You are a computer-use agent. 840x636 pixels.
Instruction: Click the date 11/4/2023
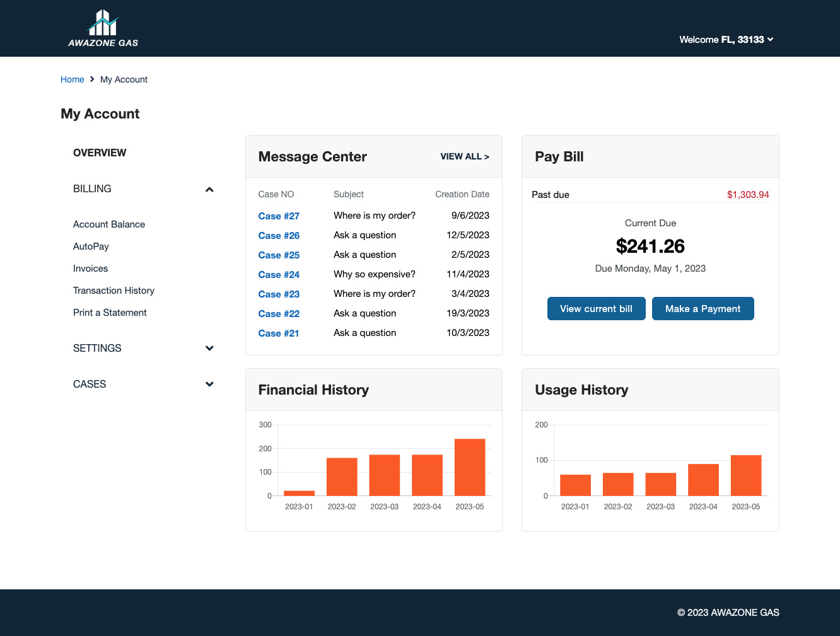coord(468,274)
